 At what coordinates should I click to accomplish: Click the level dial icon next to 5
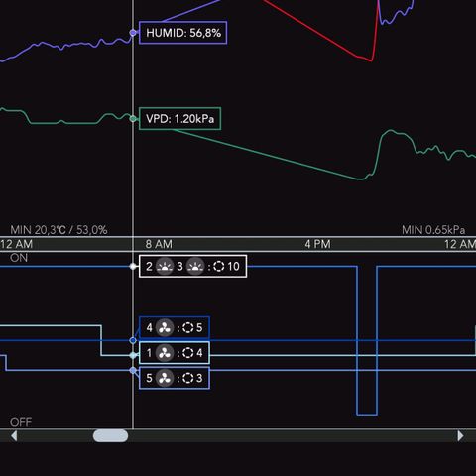pos(187,328)
